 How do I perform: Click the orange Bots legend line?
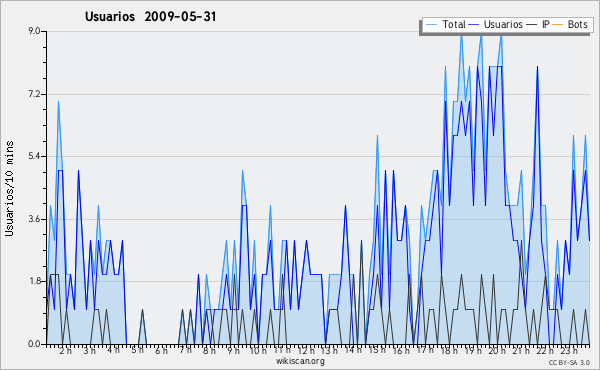(558, 25)
